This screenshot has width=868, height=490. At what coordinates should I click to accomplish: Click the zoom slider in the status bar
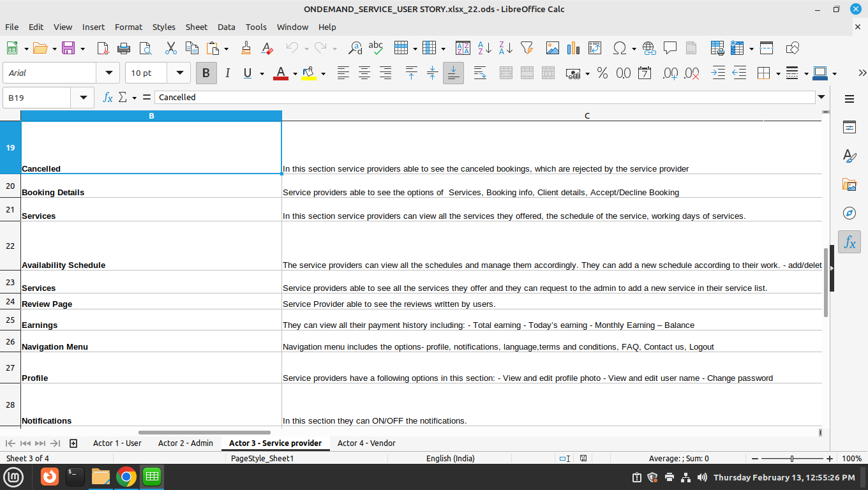[x=791, y=458]
